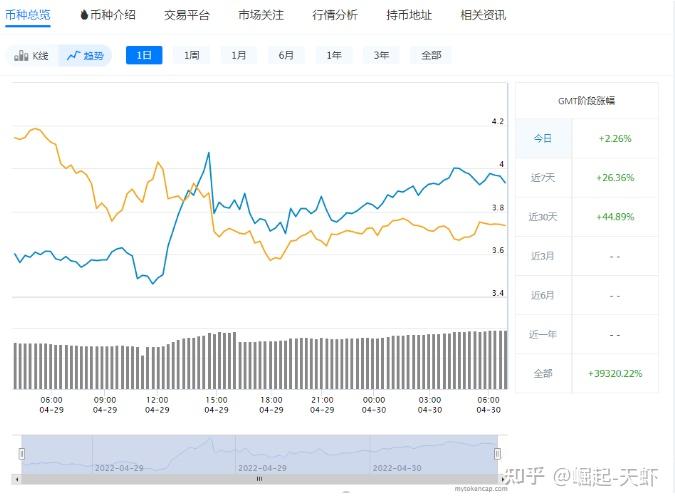
Task: Click the 00:00 04-30 axis label
Action: (x=374, y=405)
